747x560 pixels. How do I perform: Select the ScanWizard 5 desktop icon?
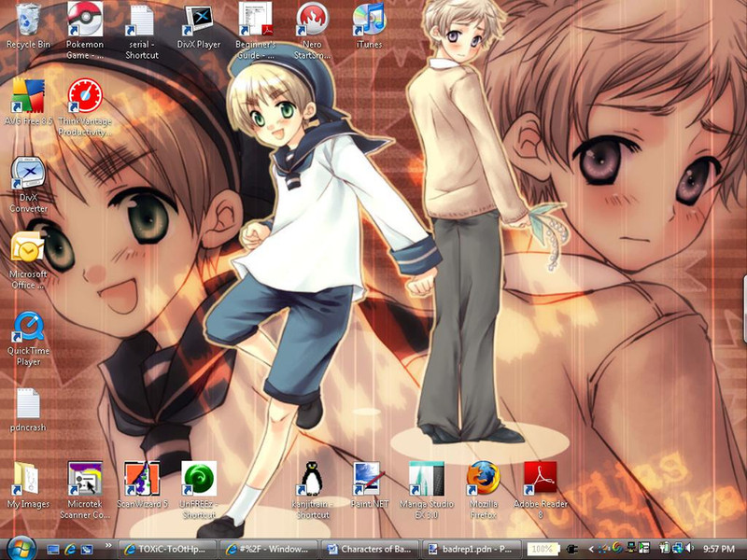tap(142, 478)
